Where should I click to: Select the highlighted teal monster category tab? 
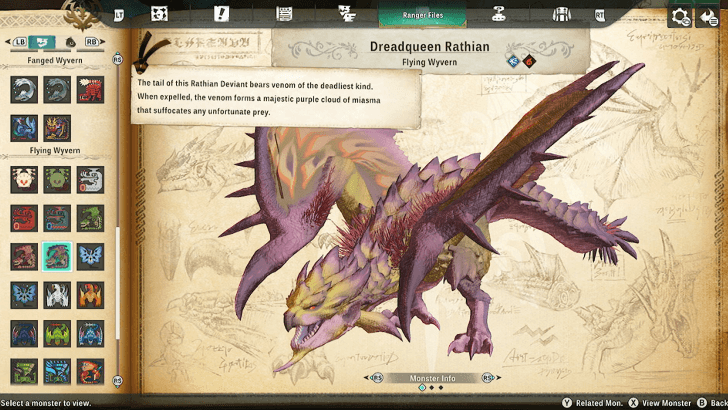click(42, 42)
